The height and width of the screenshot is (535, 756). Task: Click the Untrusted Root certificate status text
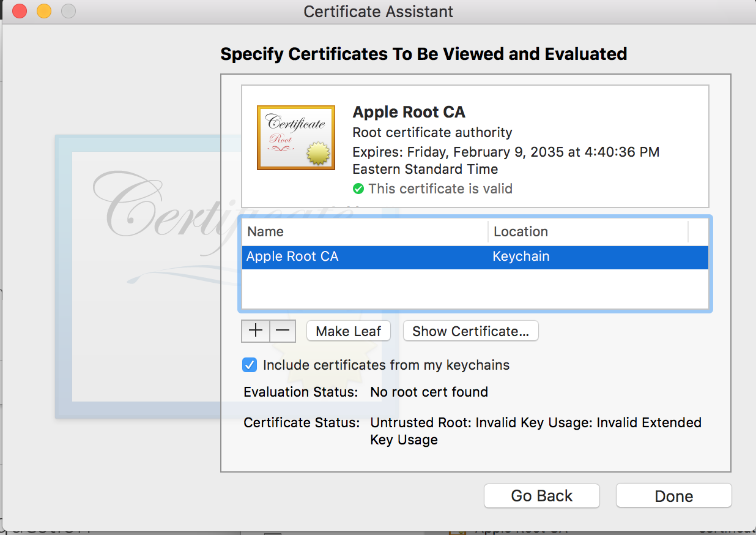[x=536, y=431]
